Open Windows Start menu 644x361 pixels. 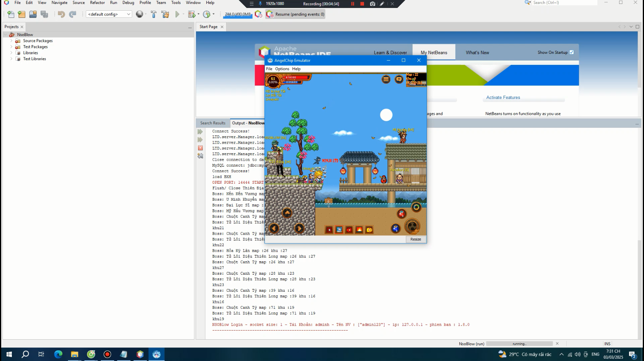click(x=9, y=354)
